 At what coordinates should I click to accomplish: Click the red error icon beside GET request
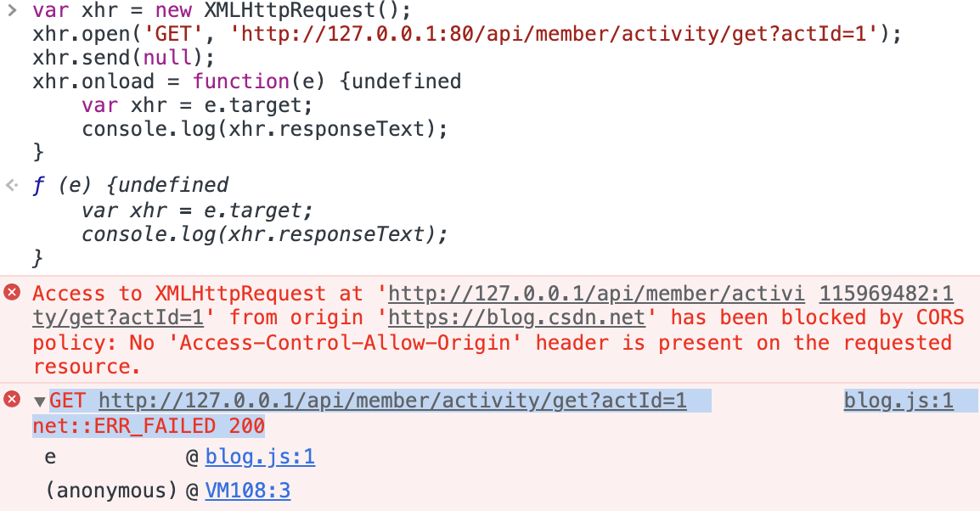(12, 399)
